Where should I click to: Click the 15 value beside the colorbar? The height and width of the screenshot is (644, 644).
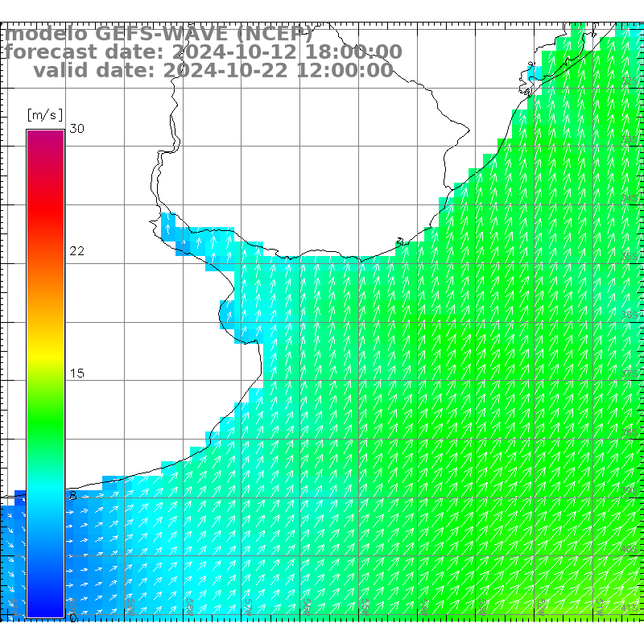(x=76, y=374)
